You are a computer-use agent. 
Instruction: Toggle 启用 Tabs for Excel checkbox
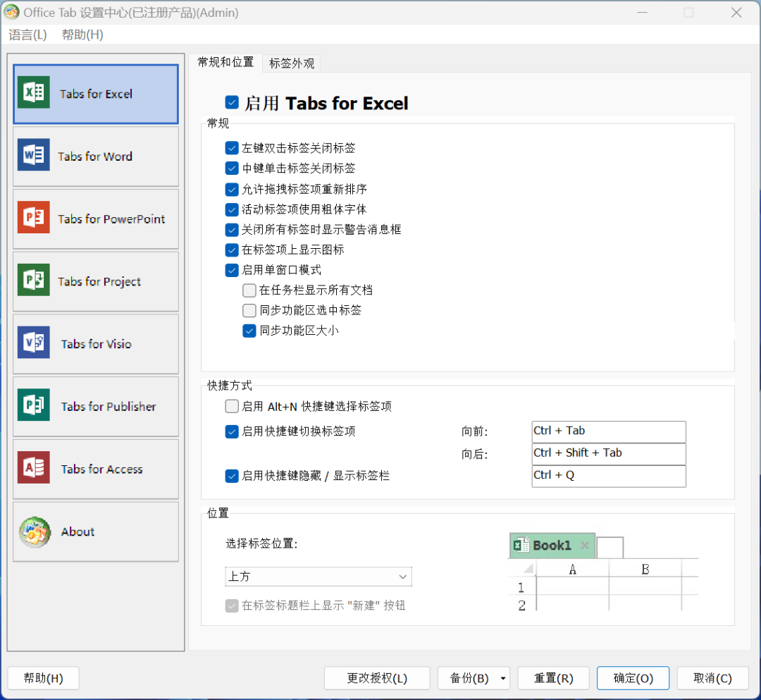232,102
